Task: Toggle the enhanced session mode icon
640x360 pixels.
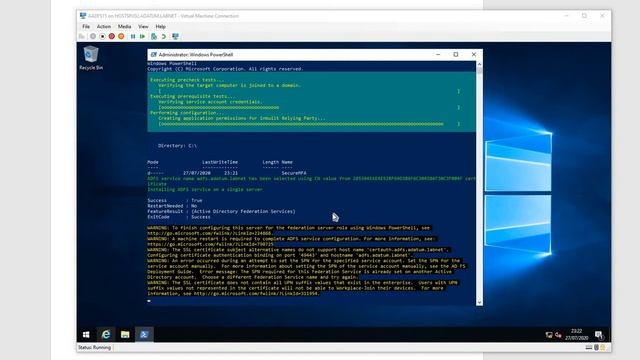Action: 176,36
